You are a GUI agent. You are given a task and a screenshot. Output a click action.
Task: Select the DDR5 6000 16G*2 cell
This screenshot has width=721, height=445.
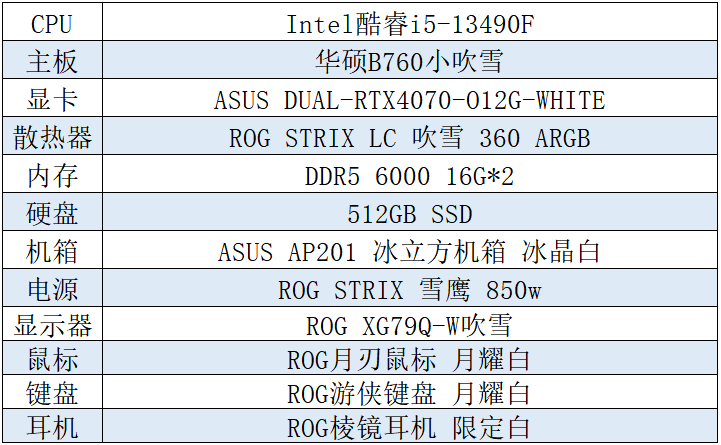[x=409, y=176]
